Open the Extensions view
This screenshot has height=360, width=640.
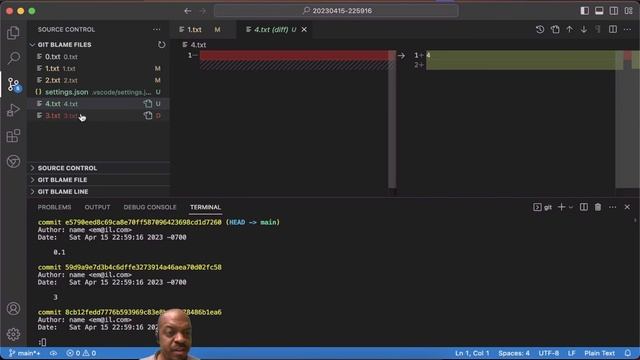pyautogui.click(x=13, y=136)
